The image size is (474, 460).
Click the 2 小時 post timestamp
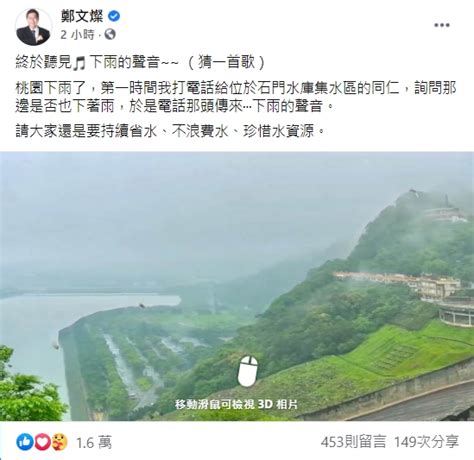pyautogui.click(x=78, y=34)
